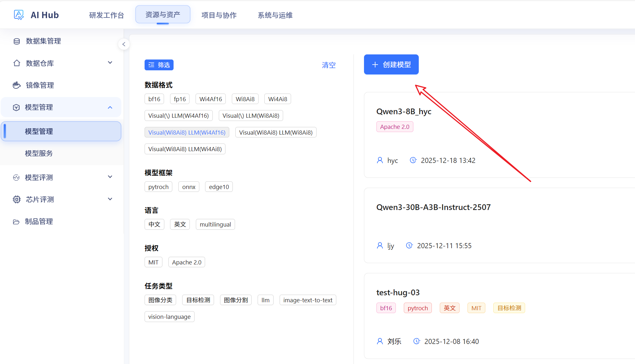Toggle Visual(\) LLM(Wi8Ai8) filter
The width and height of the screenshot is (635, 364).
coord(251,115)
